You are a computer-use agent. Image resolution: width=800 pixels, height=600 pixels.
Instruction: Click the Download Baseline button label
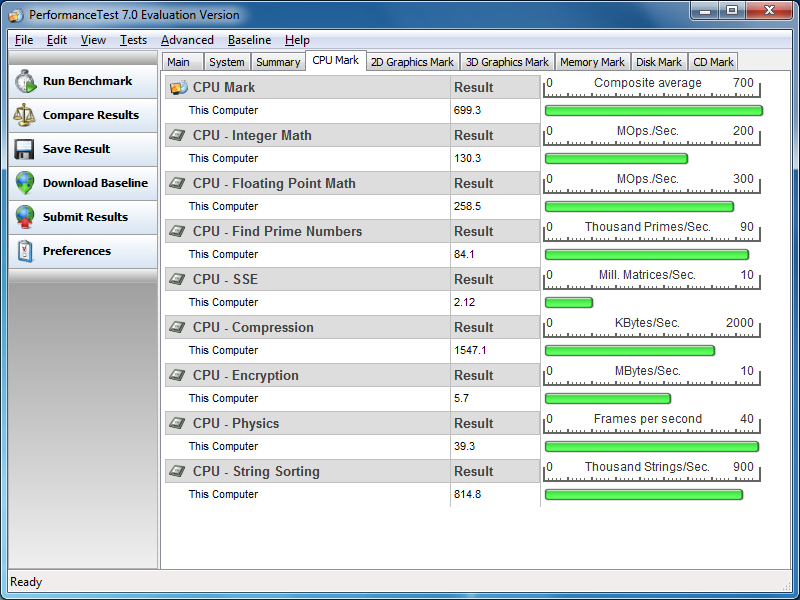point(95,183)
